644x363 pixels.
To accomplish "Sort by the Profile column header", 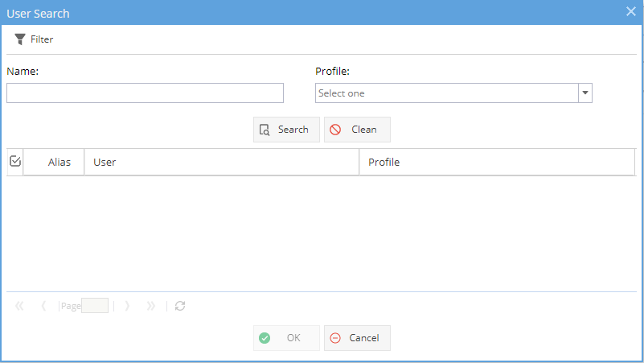I will coord(497,162).
